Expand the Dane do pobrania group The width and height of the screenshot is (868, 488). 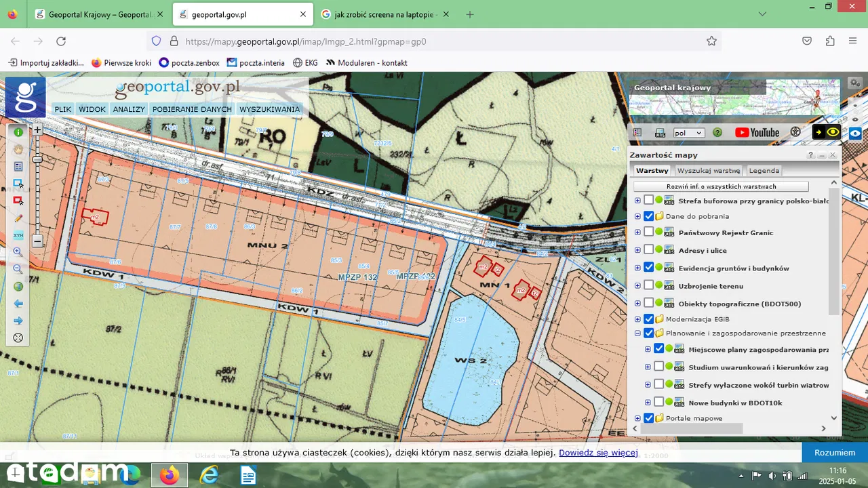[637, 216]
